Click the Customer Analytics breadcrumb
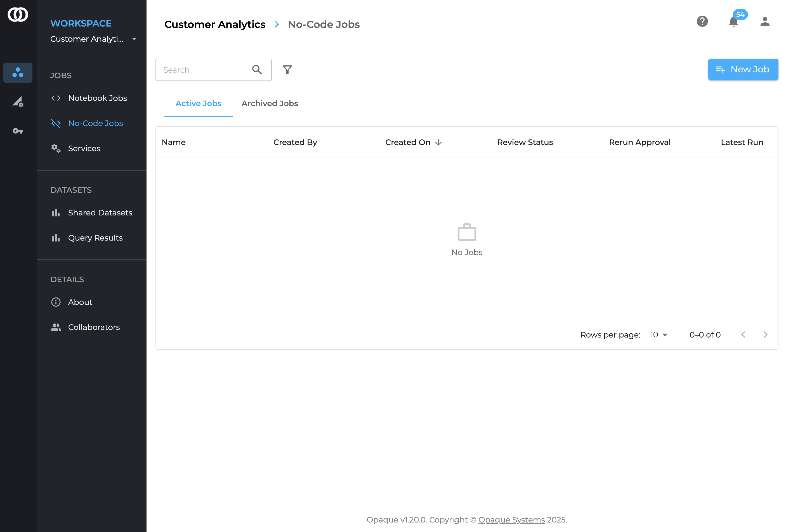Screen dimensions: 786x532 click(215, 24)
